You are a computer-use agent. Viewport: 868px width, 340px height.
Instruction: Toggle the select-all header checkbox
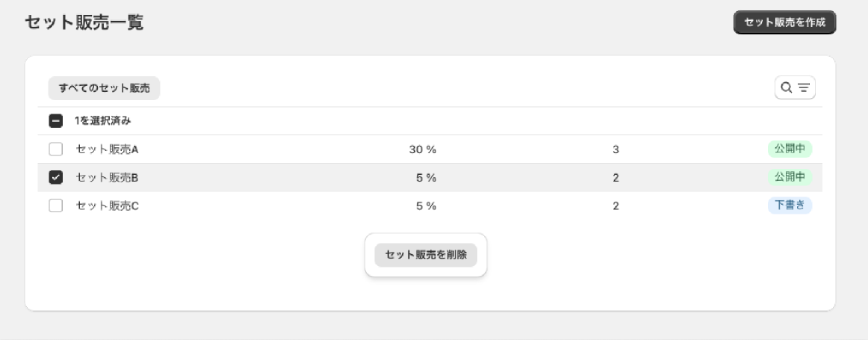(x=56, y=121)
